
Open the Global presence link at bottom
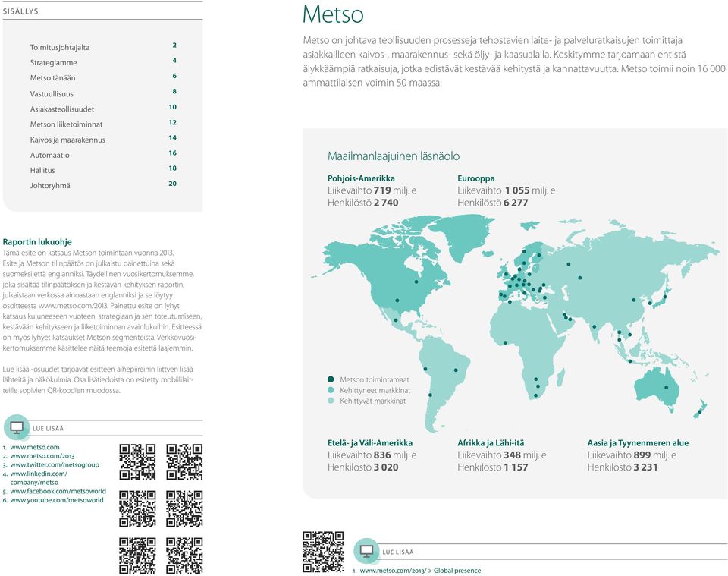pyautogui.click(x=420, y=571)
